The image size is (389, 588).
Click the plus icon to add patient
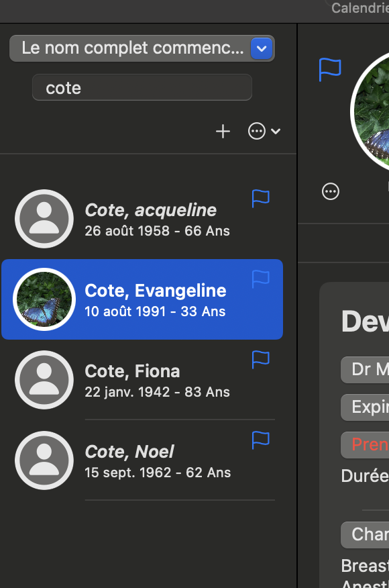(223, 132)
